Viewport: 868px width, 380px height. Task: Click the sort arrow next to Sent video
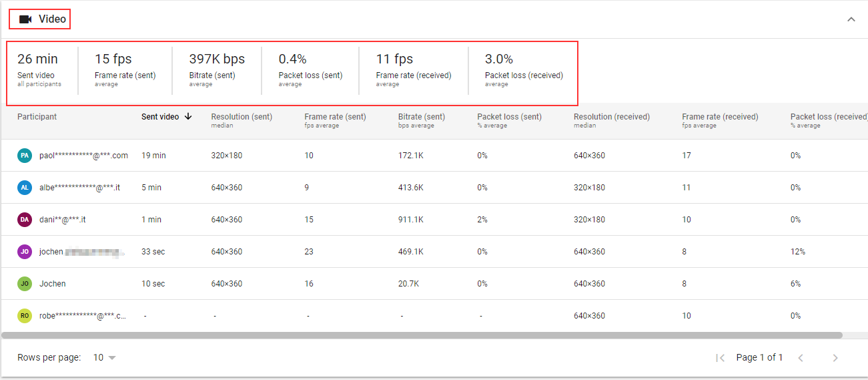[x=188, y=116]
